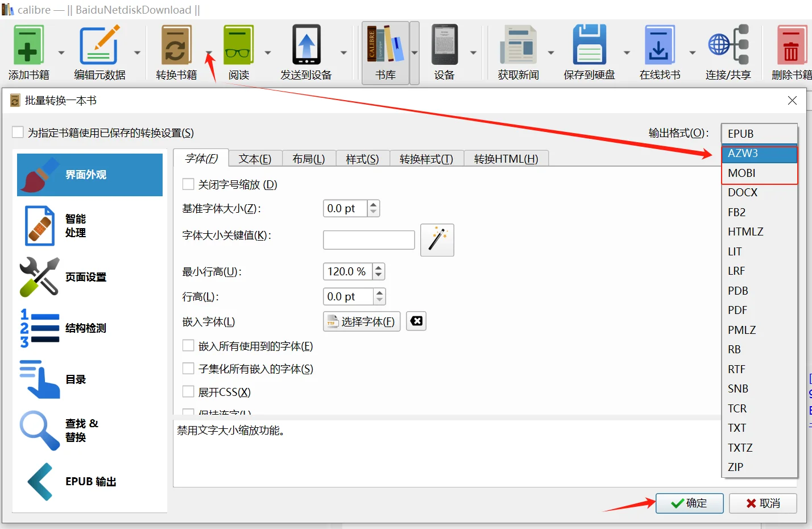This screenshot has height=529, width=812.
Task: Open the 输出格式 EPUB combo box
Action: coord(760,134)
